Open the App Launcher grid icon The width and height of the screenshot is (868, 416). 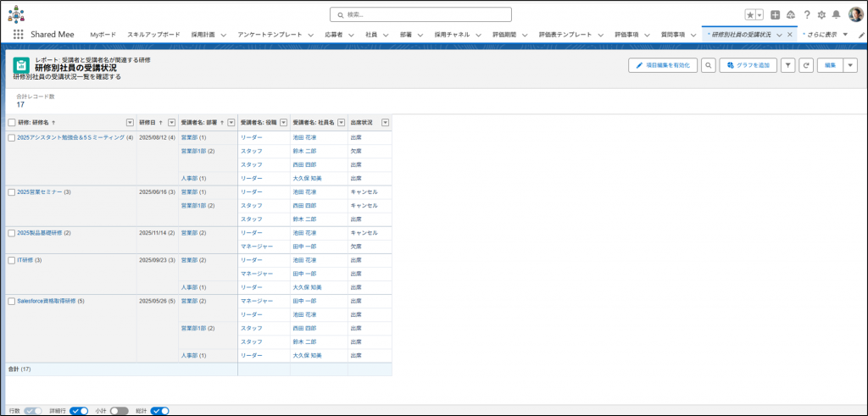point(18,34)
